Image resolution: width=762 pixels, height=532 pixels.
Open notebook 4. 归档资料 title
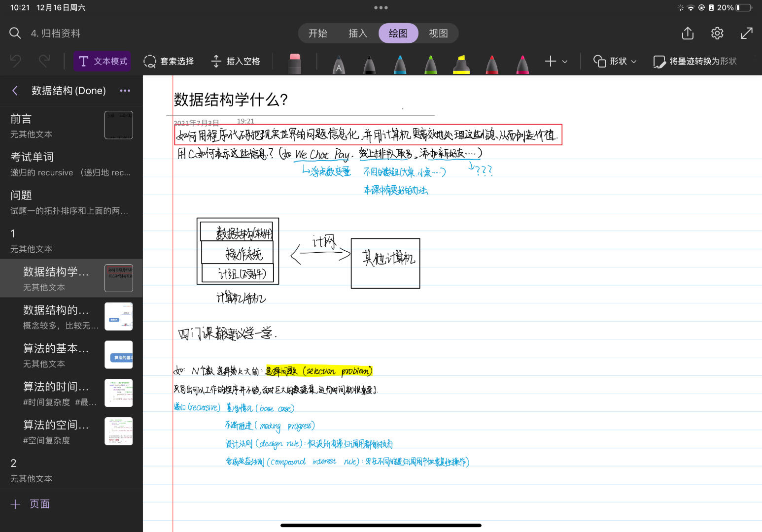tap(55, 33)
